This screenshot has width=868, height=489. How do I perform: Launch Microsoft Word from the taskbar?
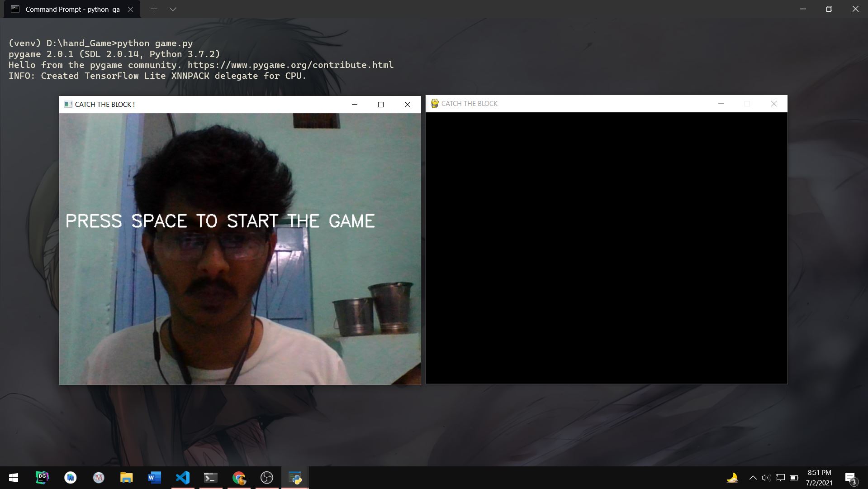tap(154, 478)
